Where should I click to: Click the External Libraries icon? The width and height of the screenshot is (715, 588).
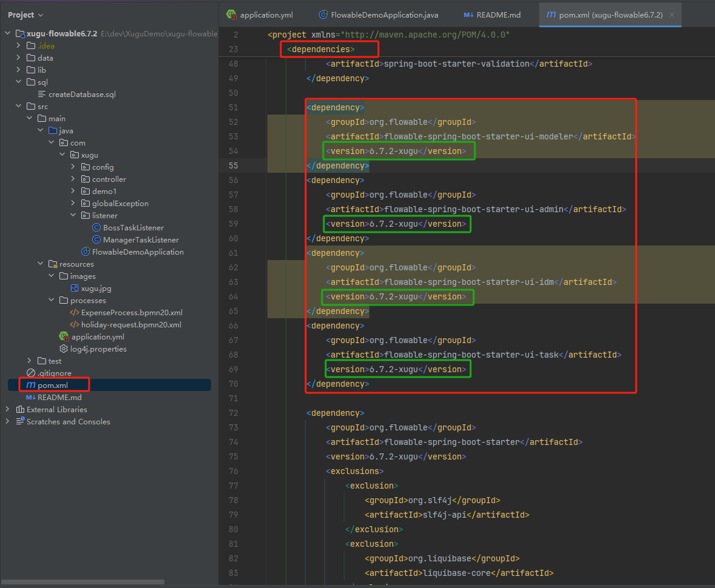tap(20, 409)
